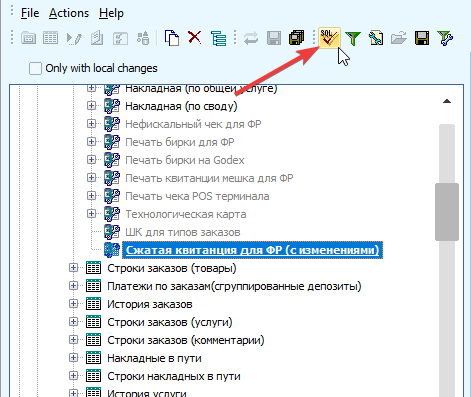Screen dimensions: 471x397
Task: Click the grayed calendar-style first toolbar icon
Action: [x=29, y=38]
